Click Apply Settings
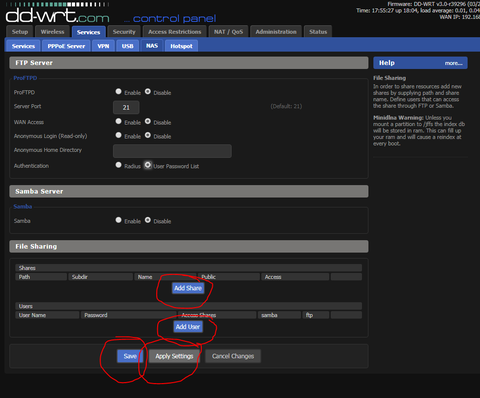Screen dimensions: 480x398 (174, 356)
